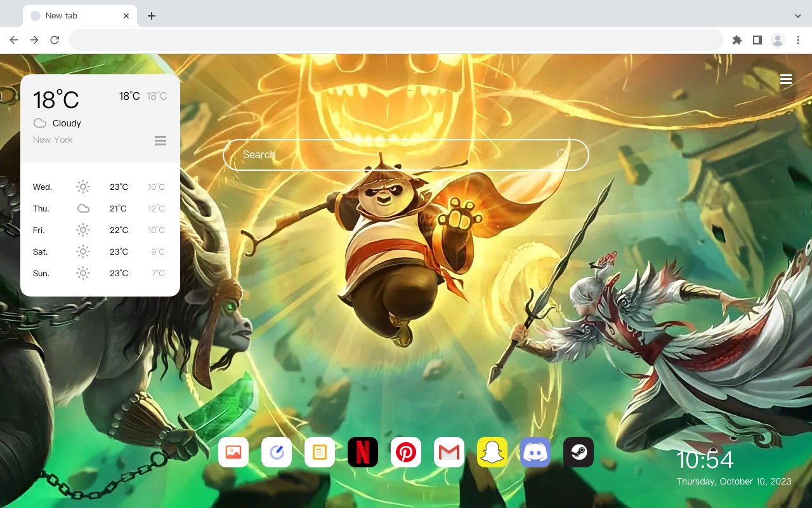Click the 10:54 clock display
This screenshot has width=812, height=508.
705,460
